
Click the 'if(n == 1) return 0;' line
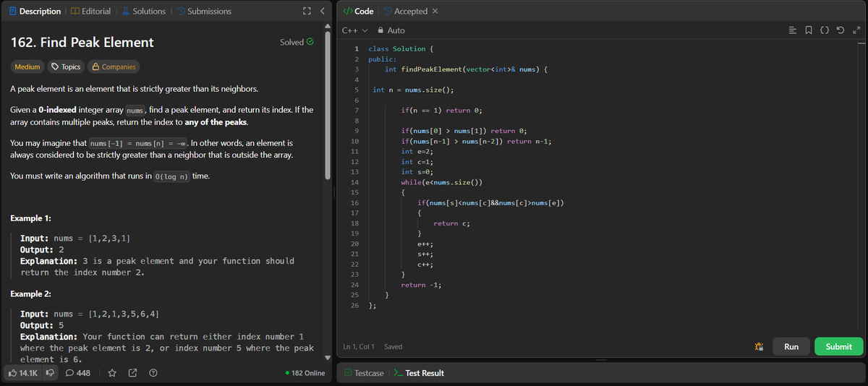(x=441, y=111)
